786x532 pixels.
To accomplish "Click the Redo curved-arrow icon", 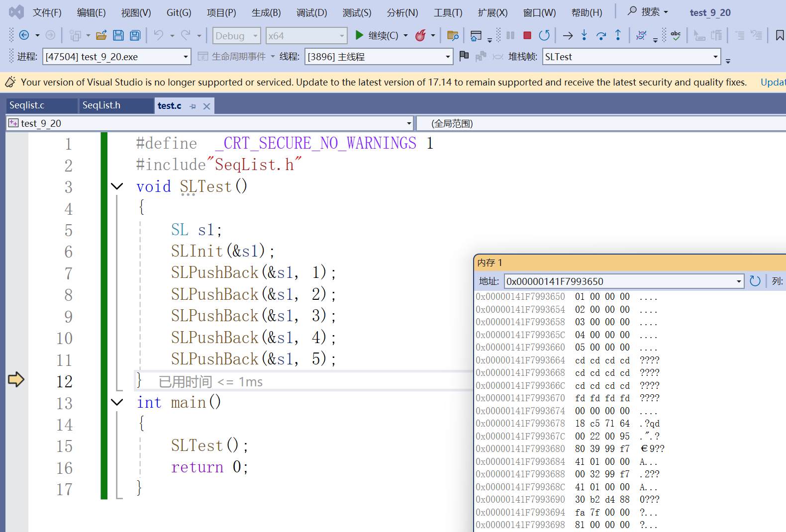I will pyautogui.click(x=186, y=35).
